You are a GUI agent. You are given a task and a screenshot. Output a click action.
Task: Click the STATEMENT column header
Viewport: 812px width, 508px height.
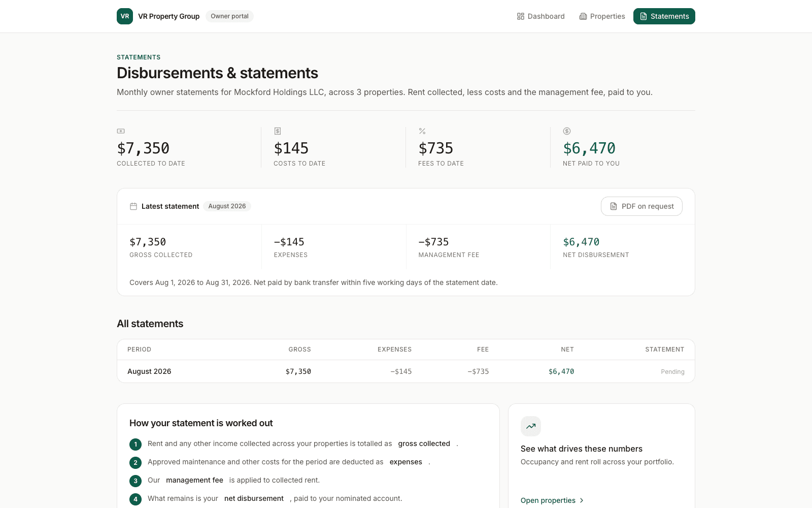coord(665,350)
